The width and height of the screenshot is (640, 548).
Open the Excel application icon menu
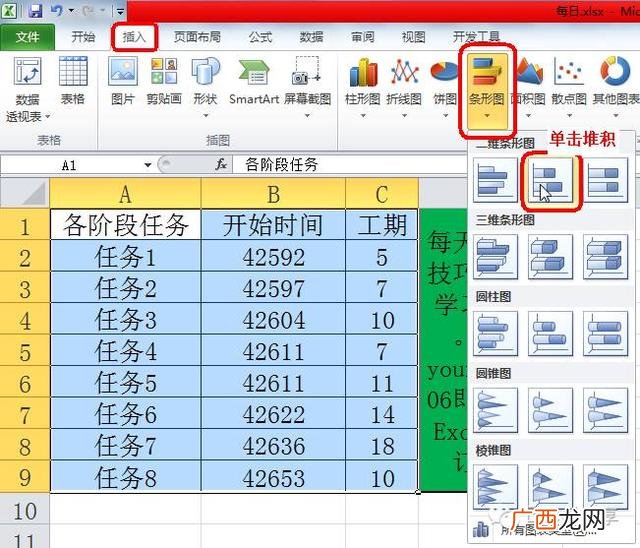(x=9, y=11)
